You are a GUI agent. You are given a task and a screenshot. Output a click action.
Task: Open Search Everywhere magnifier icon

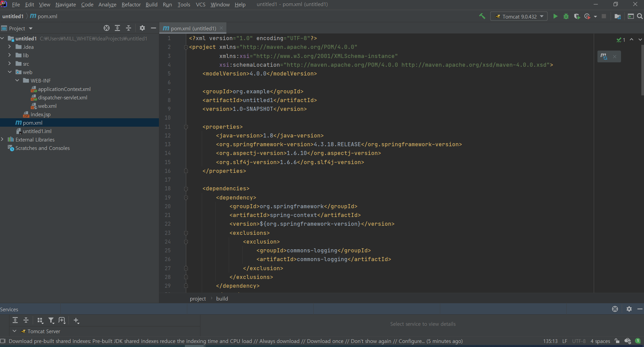640,16
